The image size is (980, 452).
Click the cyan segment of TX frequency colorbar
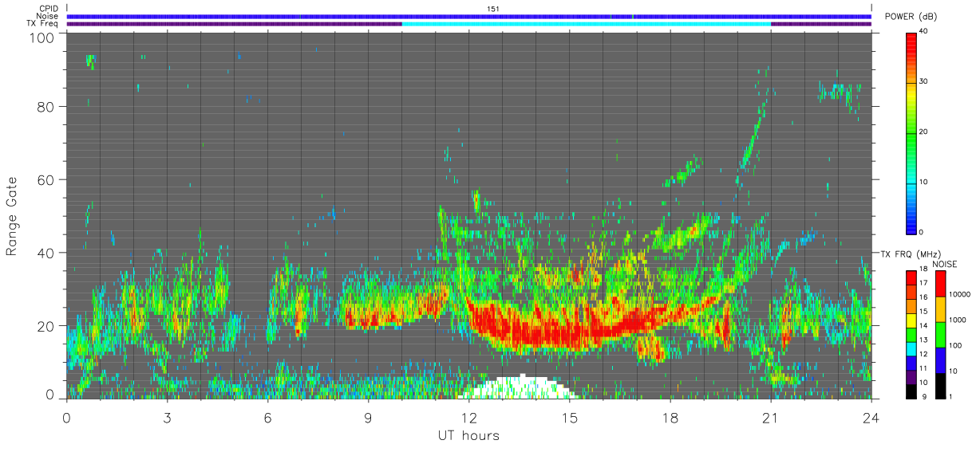pos(912,348)
